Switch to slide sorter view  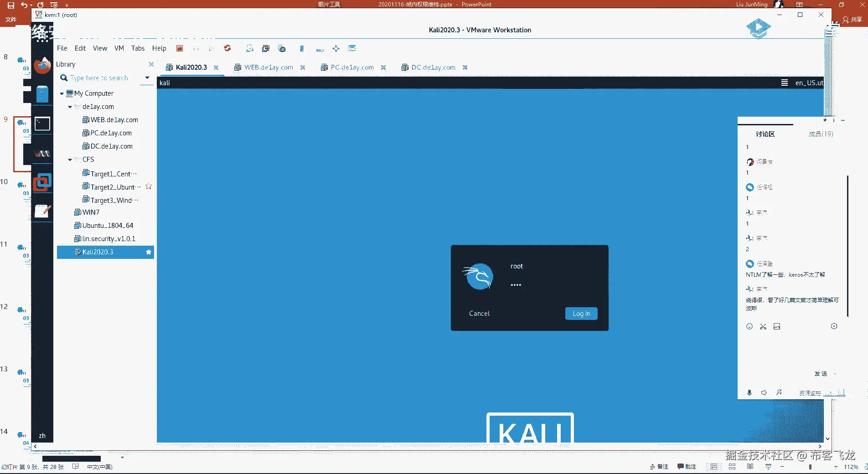[x=732, y=467]
